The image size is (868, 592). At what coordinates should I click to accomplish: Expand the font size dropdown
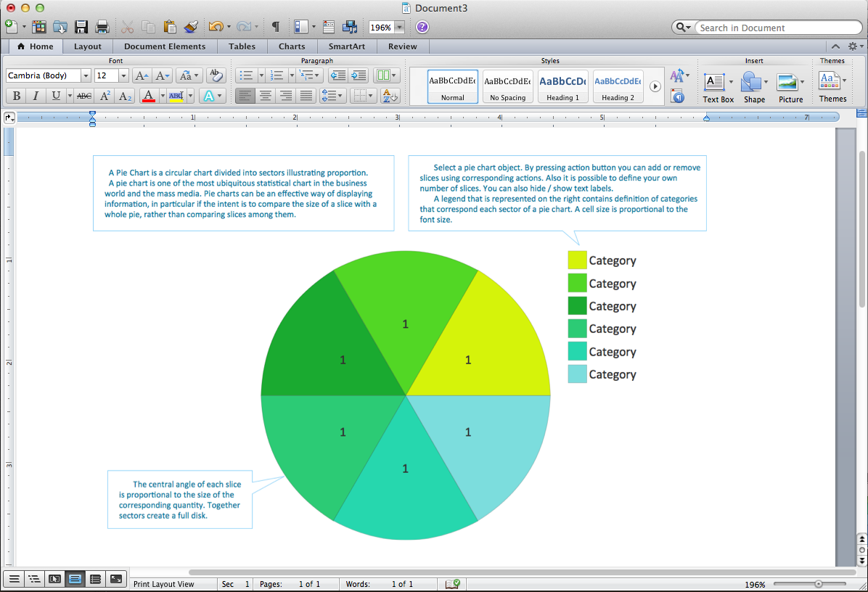(x=123, y=75)
